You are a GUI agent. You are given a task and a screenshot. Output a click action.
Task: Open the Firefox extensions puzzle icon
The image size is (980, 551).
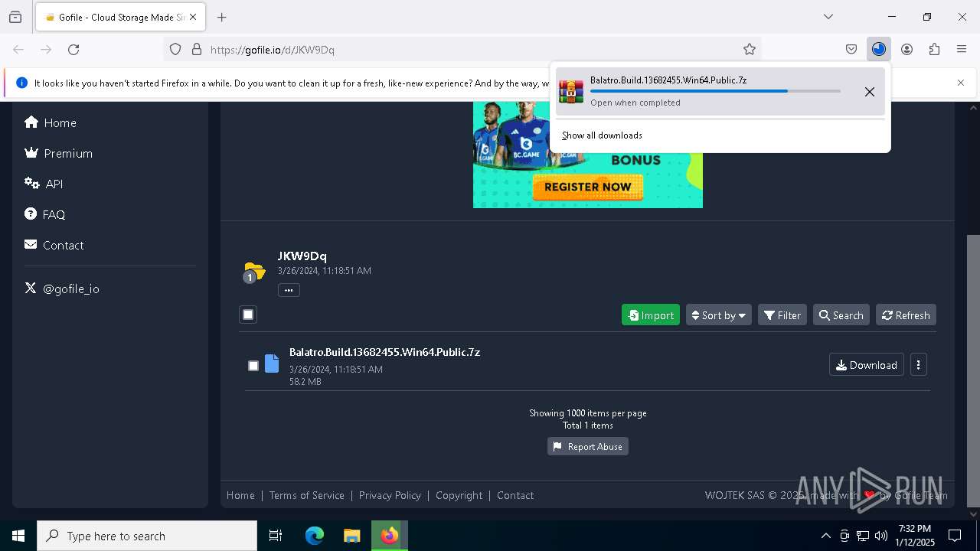(934, 49)
